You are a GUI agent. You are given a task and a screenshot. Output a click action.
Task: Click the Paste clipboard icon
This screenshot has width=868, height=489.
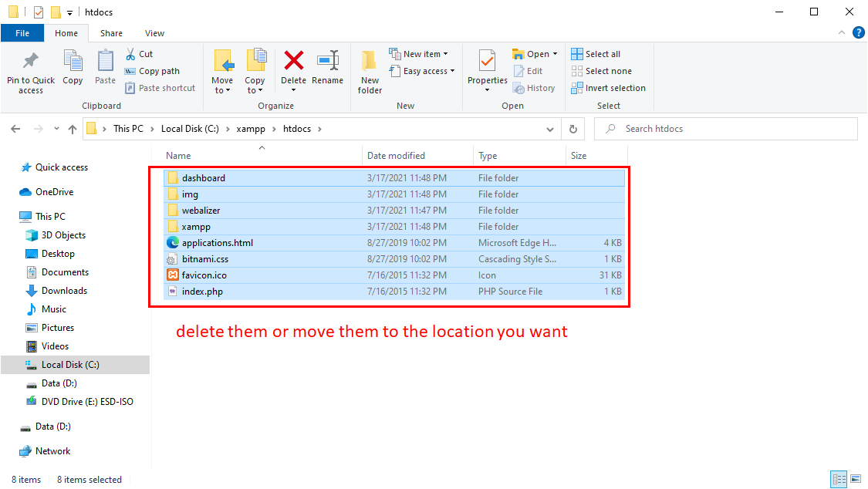tap(105, 61)
